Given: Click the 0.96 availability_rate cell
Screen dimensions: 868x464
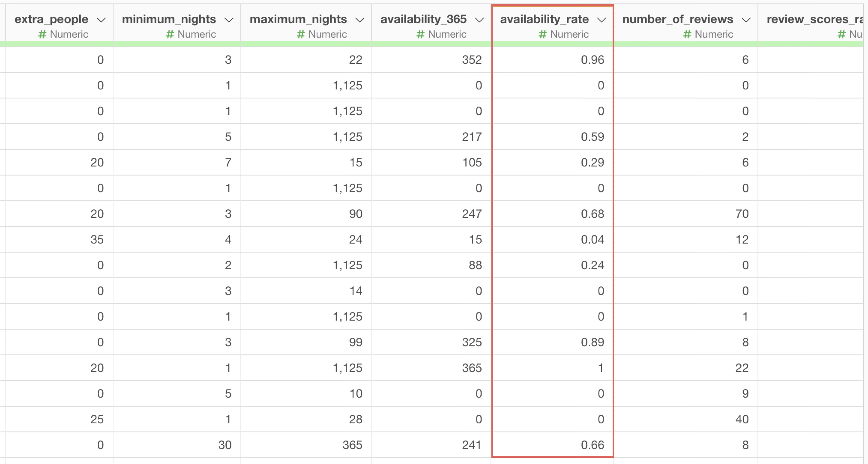Looking at the screenshot, I should pos(553,60).
